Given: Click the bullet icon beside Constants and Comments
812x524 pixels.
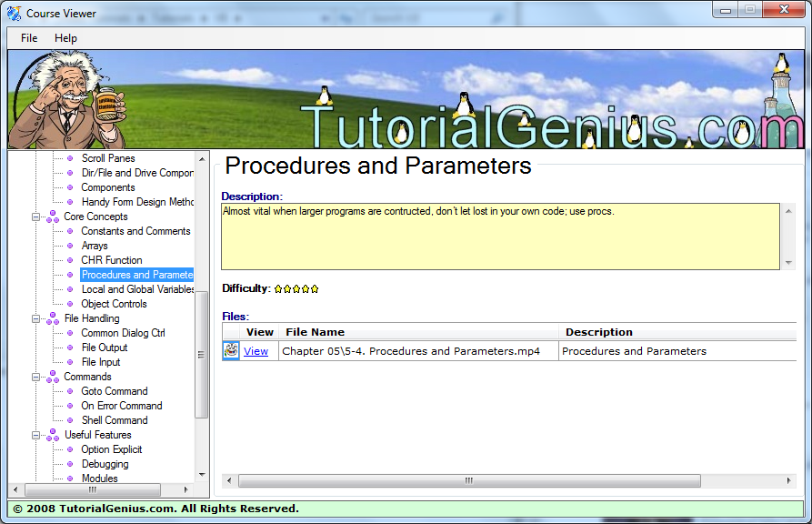Looking at the screenshot, I should coord(70,231).
